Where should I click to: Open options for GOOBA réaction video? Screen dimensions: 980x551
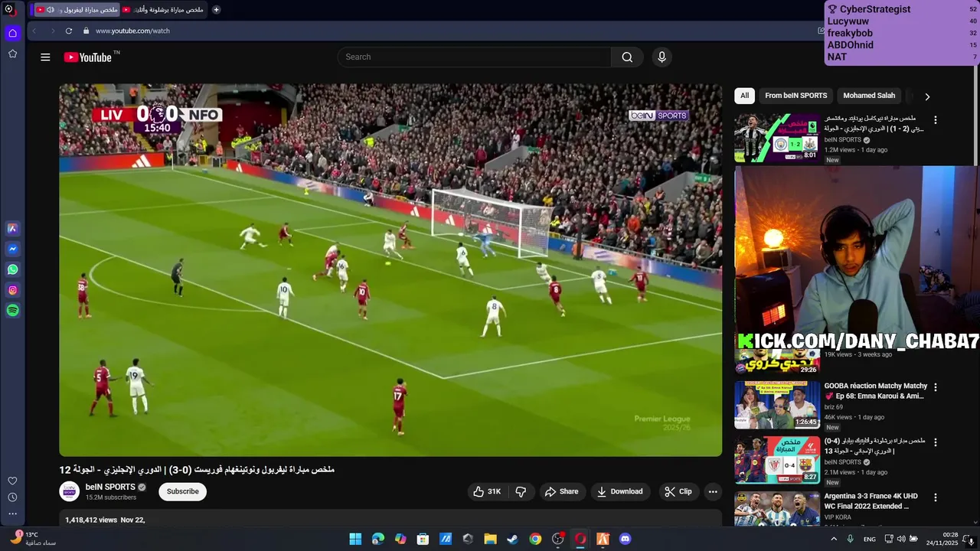tap(935, 387)
